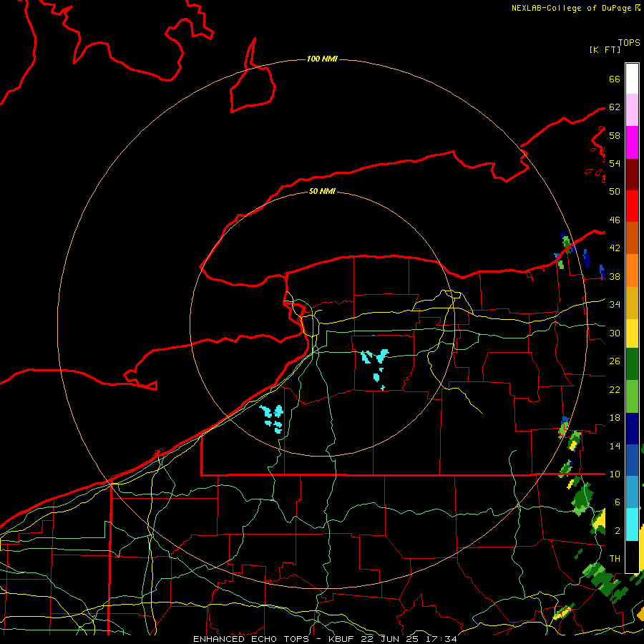The image size is (644, 644).
Task: Click the magenta swatch between 58 and 54
Action: pos(632,142)
